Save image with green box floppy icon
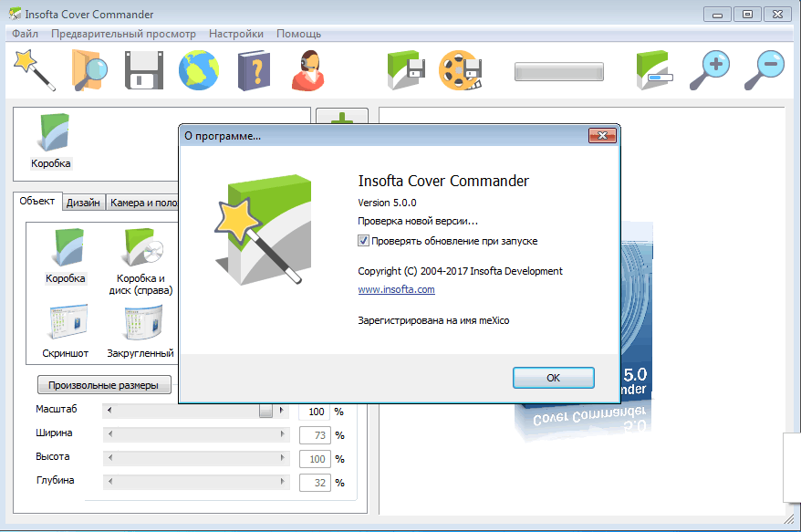The image size is (801, 532). (x=406, y=70)
